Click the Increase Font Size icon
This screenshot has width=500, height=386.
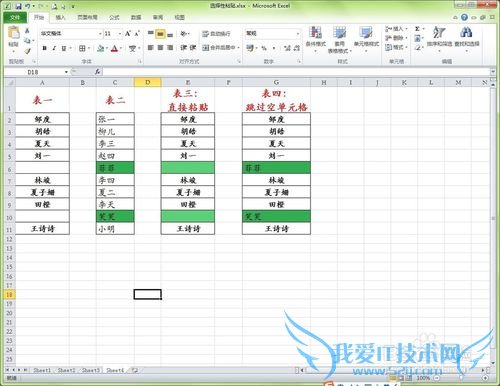coord(128,34)
